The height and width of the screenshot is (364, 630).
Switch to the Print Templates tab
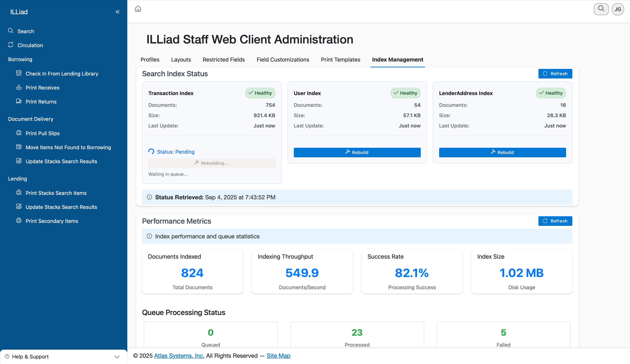(x=340, y=59)
